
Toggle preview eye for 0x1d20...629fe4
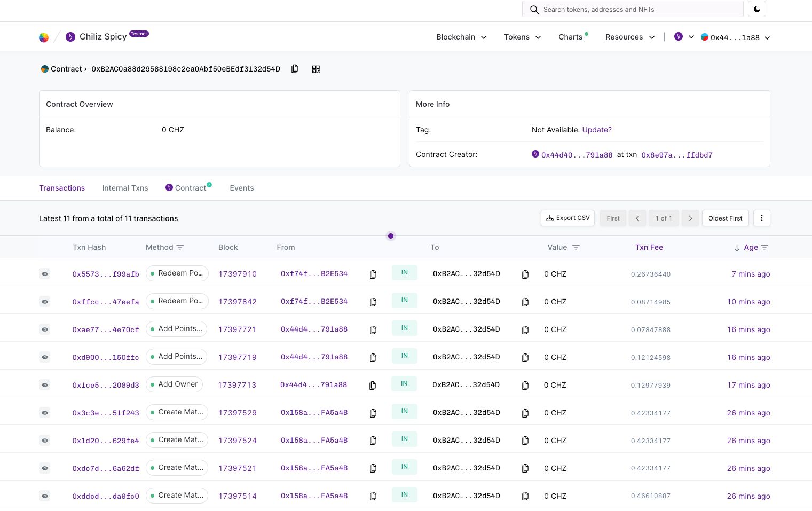pyautogui.click(x=45, y=441)
